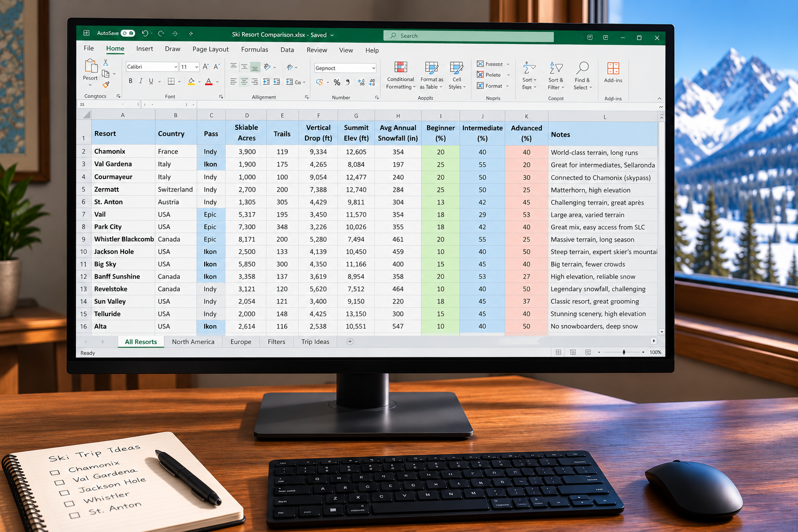Click the Sort & Filter icon
This screenshot has height=532, width=798.
click(556, 68)
